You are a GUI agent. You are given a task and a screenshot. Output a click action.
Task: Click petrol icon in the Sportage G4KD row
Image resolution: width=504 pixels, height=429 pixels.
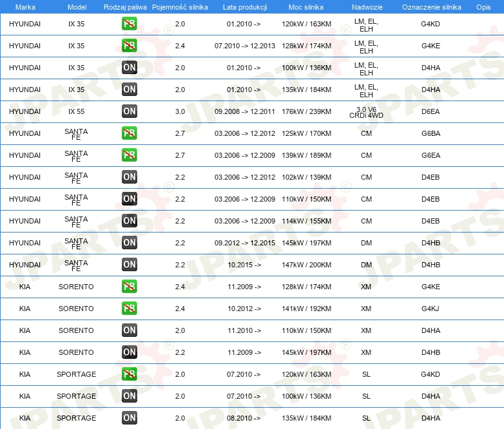click(x=129, y=374)
